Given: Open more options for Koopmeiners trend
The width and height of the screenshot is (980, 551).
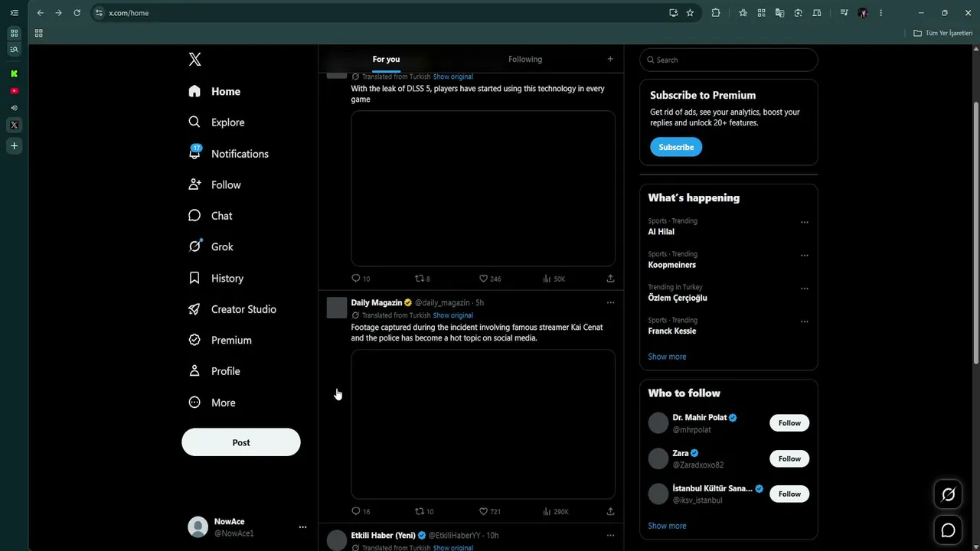Looking at the screenshot, I should 804,256.
